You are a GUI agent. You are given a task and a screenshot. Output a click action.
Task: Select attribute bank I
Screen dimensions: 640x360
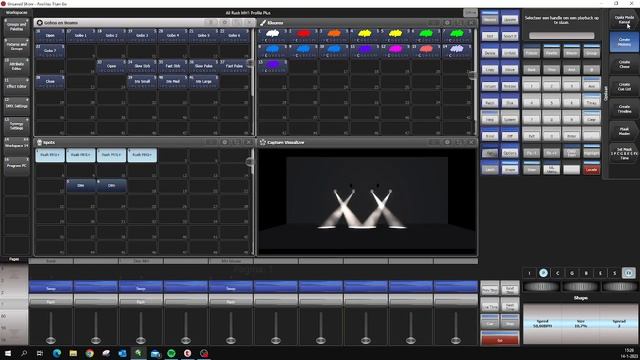click(x=529, y=273)
